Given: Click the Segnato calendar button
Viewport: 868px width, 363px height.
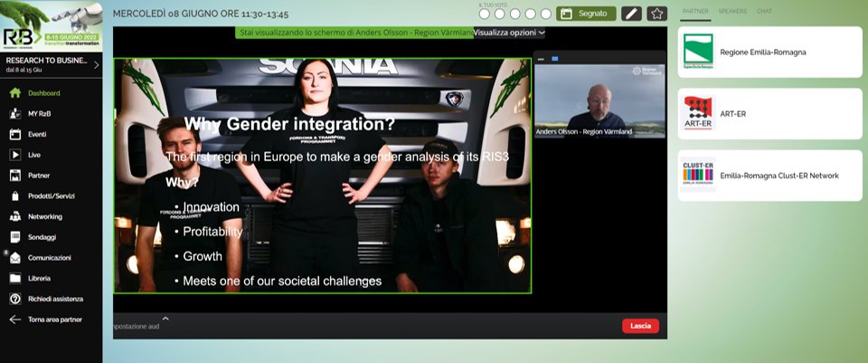Looking at the screenshot, I should (586, 14).
